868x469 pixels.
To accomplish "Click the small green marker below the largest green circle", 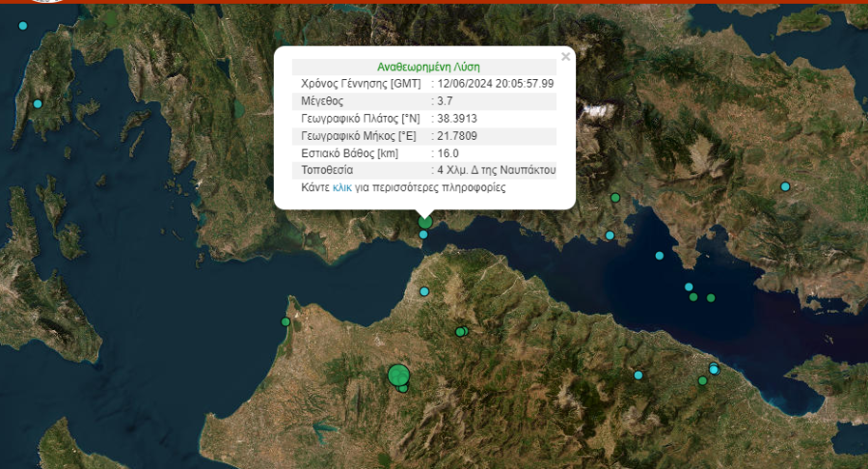I will click(x=403, y=388).
